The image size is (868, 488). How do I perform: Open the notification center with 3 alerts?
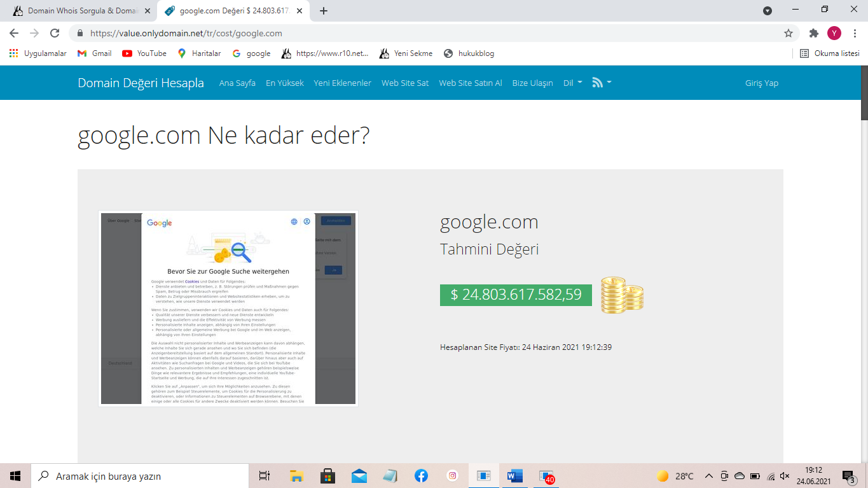(848, 476)
